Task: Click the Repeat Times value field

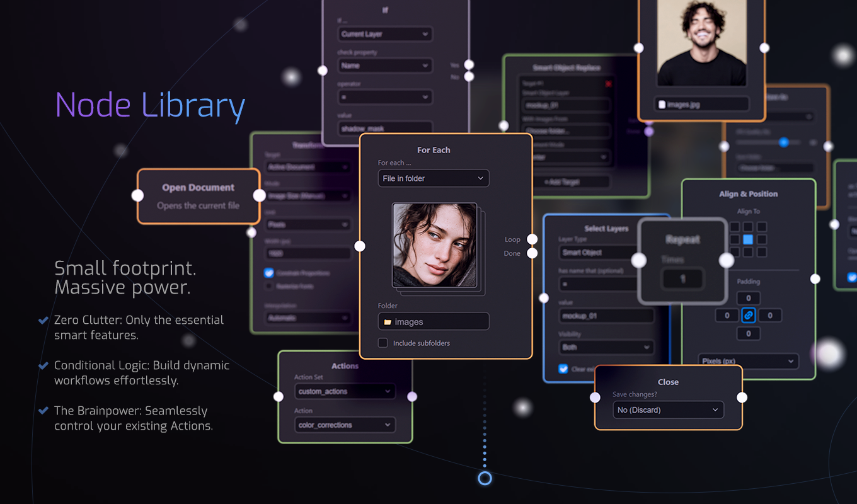Action: tap(682, 278)
